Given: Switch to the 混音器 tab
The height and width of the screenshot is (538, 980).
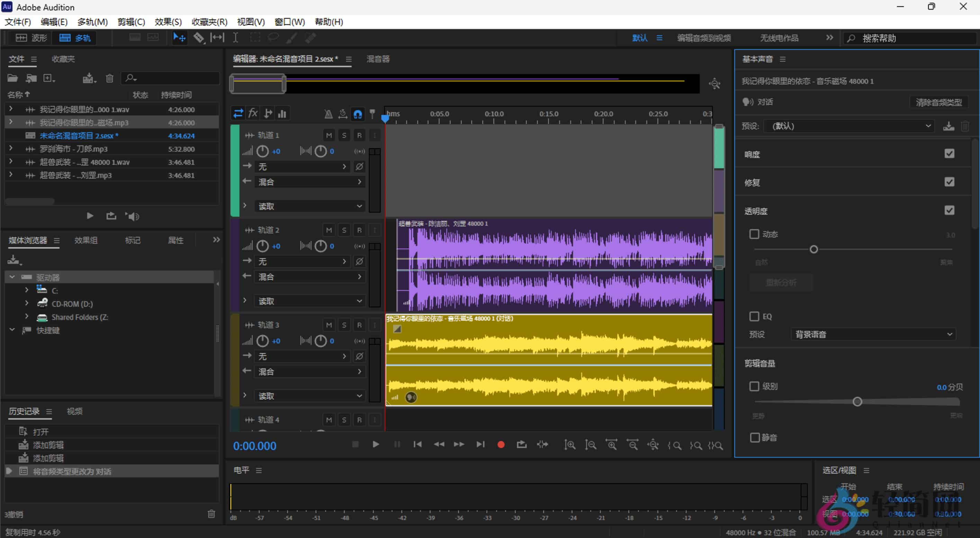Looking at the screenshot, I should [378, 59].
